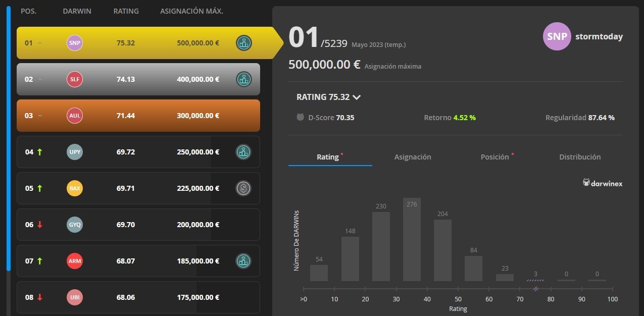Viewport: 644px width, 316px height.
Task: Click dollar badge icon in row 05
Action: (244, 188)
